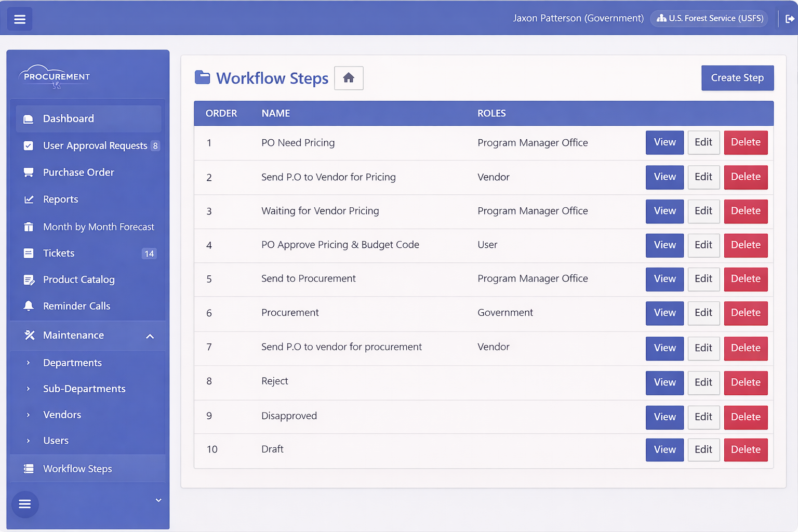Viewport: 798px width, 532px height.
Task: Click the Procurement logo in sidebar
Action: pos(56,77)
